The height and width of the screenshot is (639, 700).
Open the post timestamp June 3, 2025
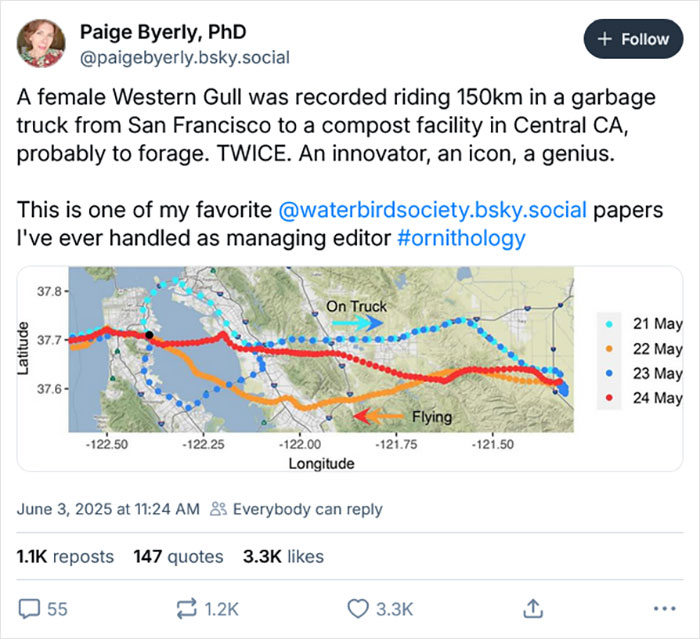(x=109, y=509)
